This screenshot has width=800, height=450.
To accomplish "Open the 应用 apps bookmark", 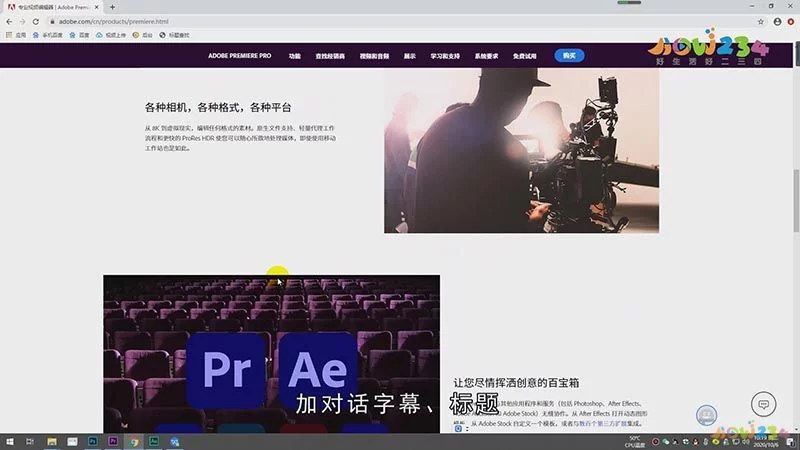I will click(x=16, y=35).
